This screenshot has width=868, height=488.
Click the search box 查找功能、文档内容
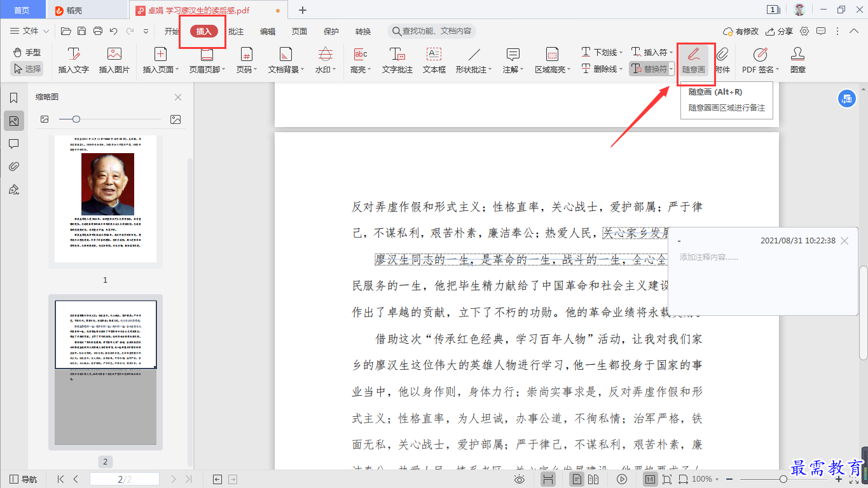tap(432, 31)
